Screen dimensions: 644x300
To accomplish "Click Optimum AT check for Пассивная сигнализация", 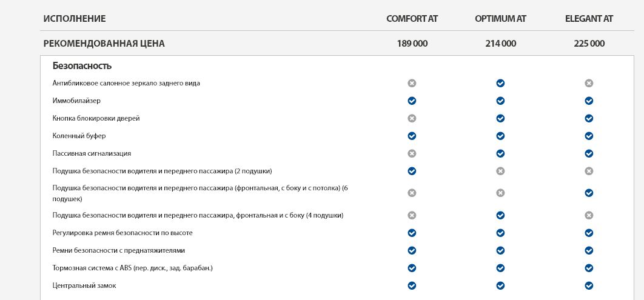I will pyautogui.click(x=500, y=153).
